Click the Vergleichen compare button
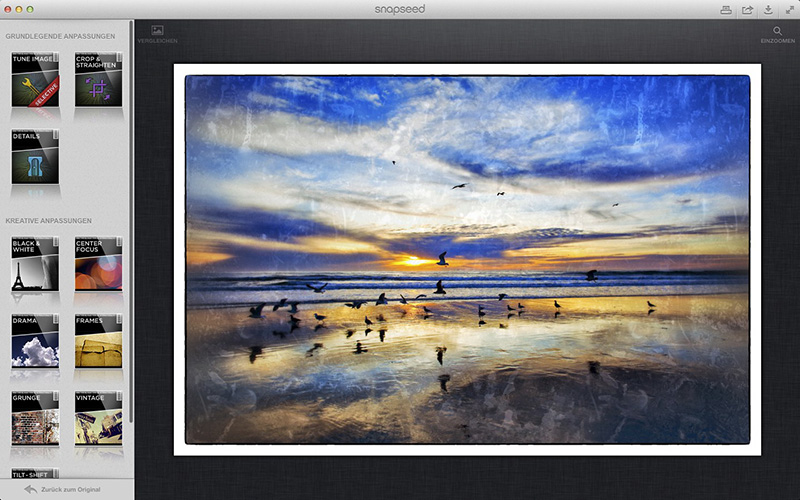800x500 pixels. tap(157, 35)
